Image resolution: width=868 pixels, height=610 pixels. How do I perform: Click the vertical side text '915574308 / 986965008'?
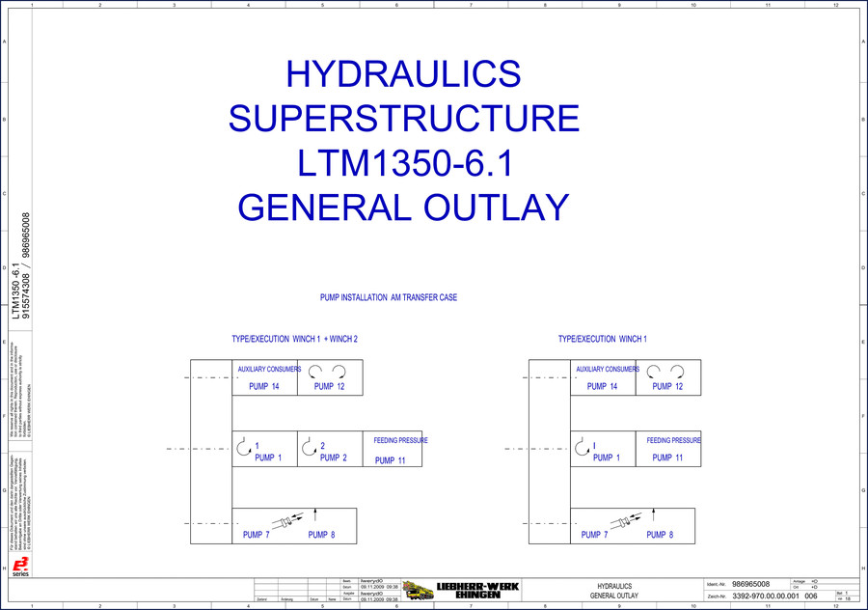click(25, 266)
